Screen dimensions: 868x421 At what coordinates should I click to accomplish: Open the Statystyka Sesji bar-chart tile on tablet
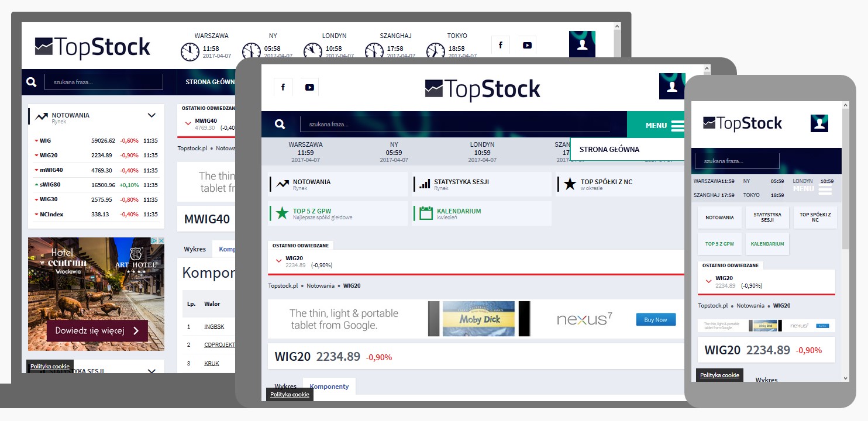pos(425,184)
